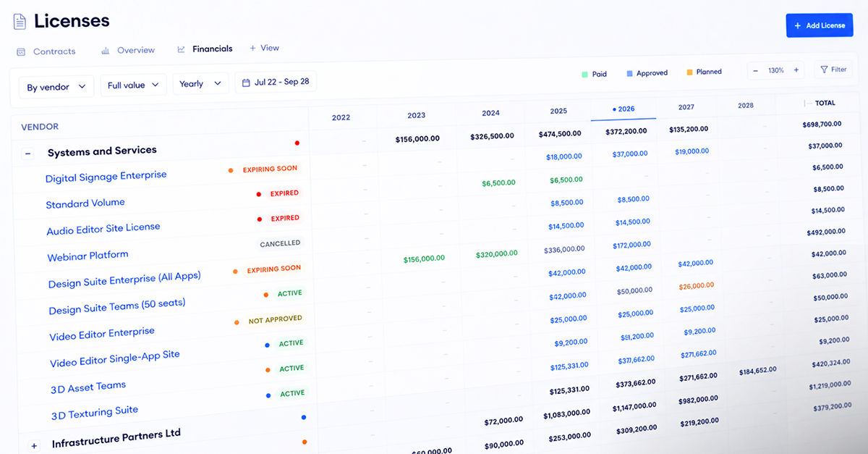Image resolution: width=868 pixels, height=454 pixels.
Task: Open the Full value dropdown
Action: click(133, 85)
